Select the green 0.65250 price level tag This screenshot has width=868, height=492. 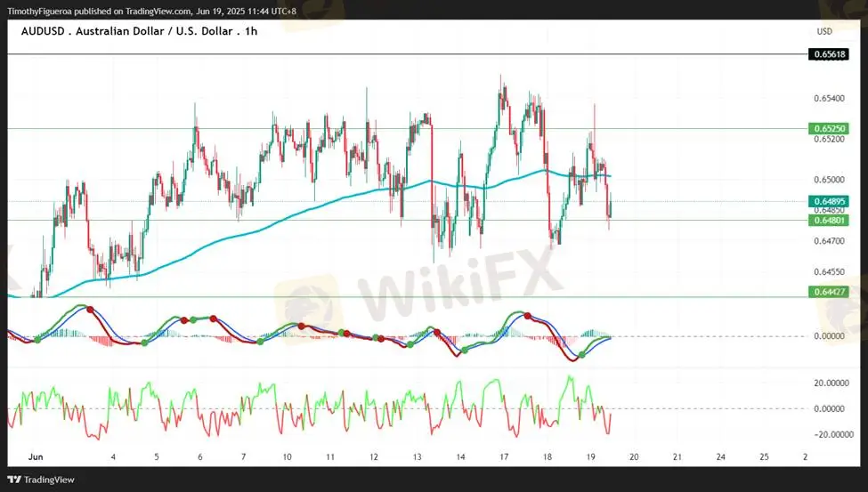pyautogui.click(x=827, y=129)
